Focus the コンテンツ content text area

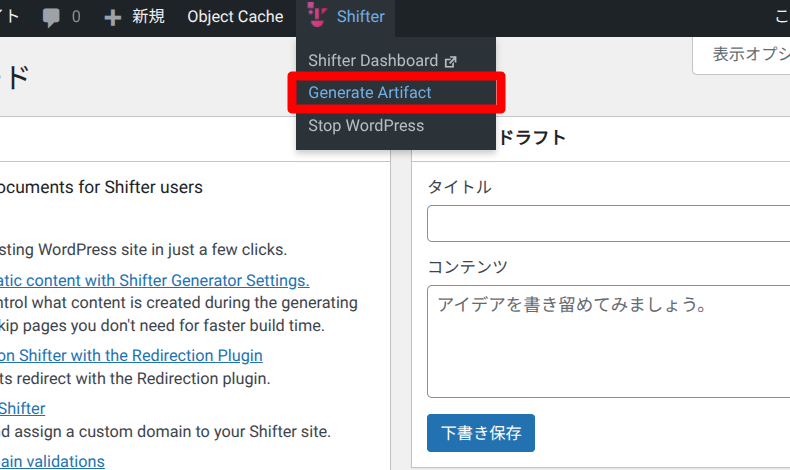[x=609, y=341]
